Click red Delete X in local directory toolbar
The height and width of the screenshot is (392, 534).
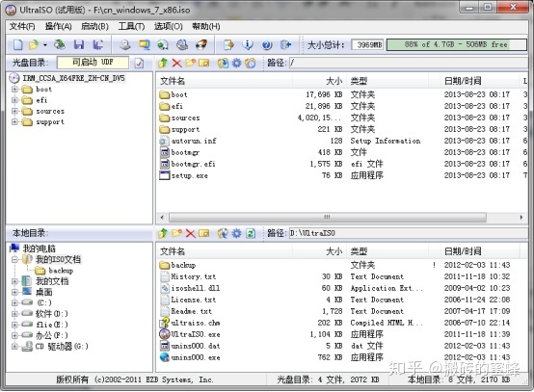click(x=191, y=233)
